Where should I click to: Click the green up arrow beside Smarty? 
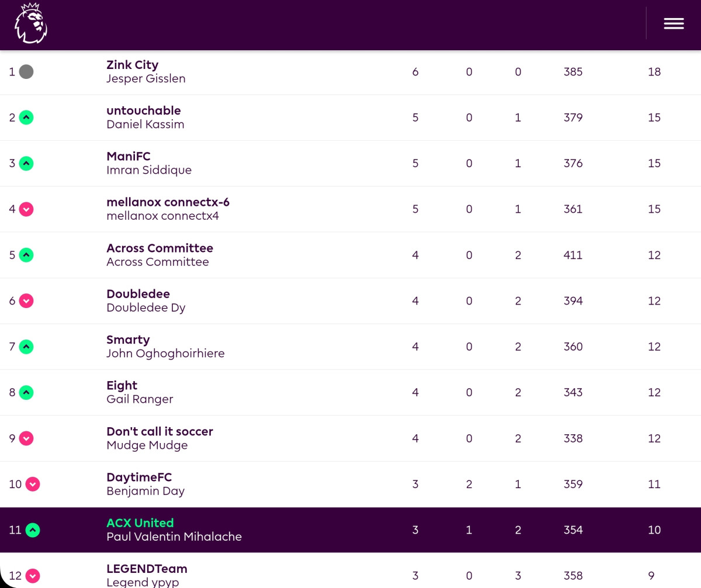(26, 347)
